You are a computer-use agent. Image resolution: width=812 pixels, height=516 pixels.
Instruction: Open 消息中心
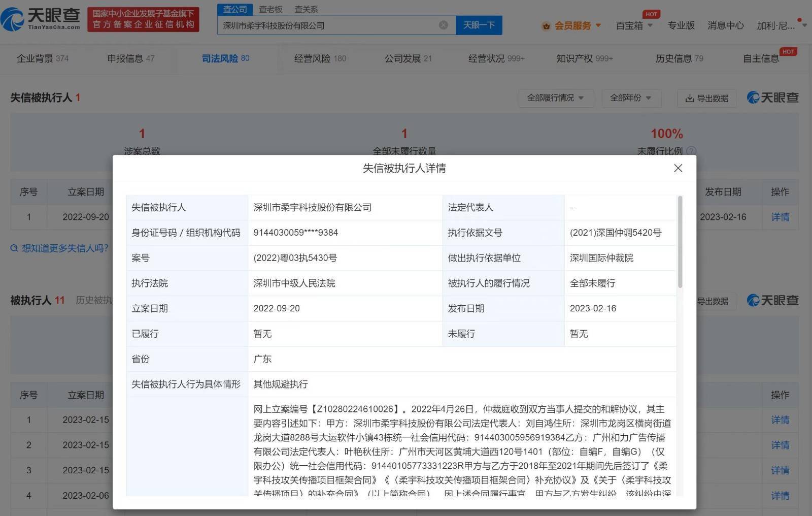726,25
